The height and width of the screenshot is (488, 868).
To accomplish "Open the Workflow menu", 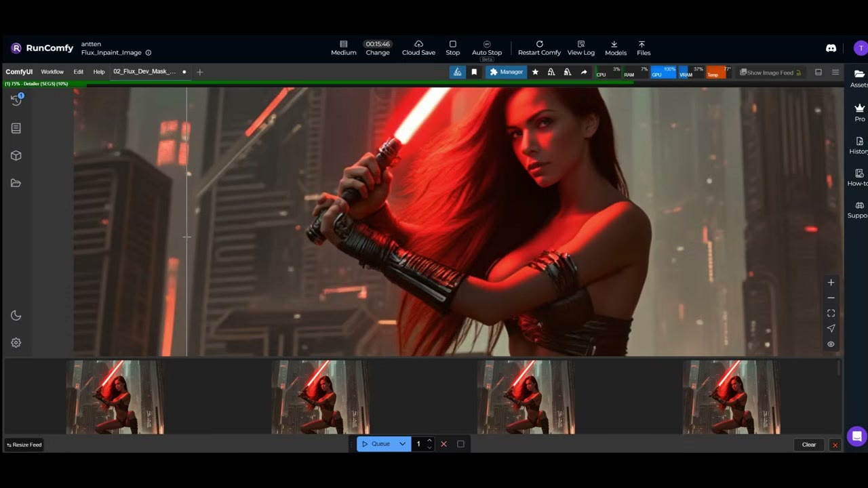I will [52, 72].
